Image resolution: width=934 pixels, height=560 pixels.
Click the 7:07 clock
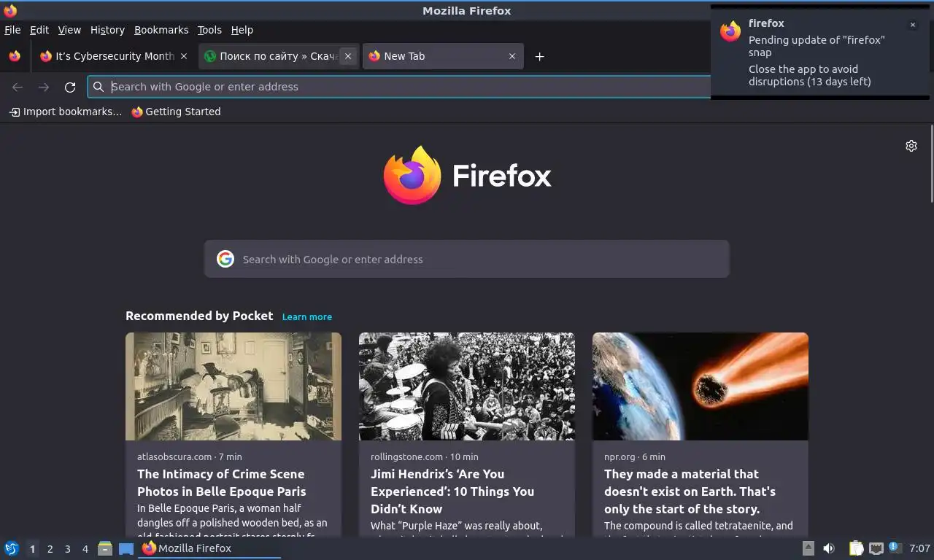[919, 548]
